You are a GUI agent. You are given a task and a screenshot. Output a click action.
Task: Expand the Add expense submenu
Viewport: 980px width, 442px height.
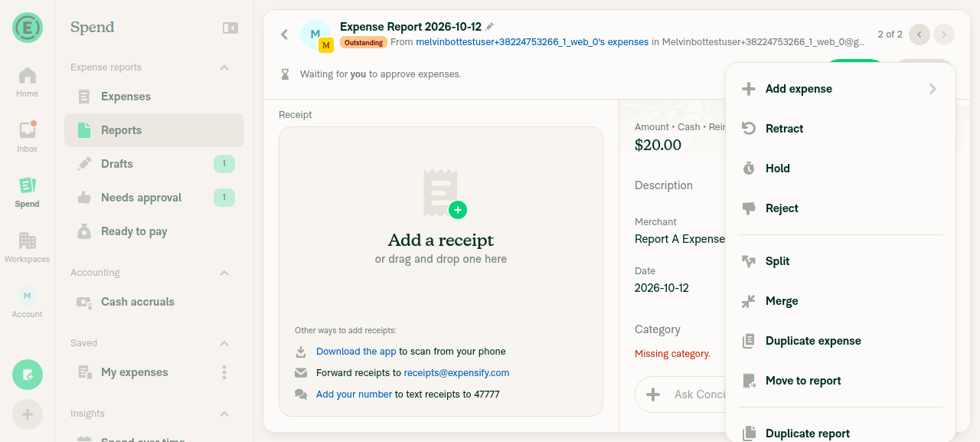click(841, 89)
